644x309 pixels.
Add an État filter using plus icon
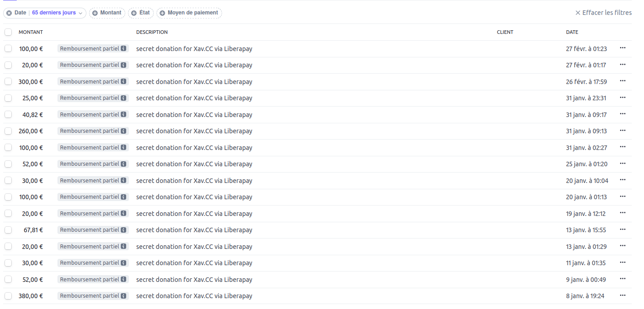[x=134, y=13]
